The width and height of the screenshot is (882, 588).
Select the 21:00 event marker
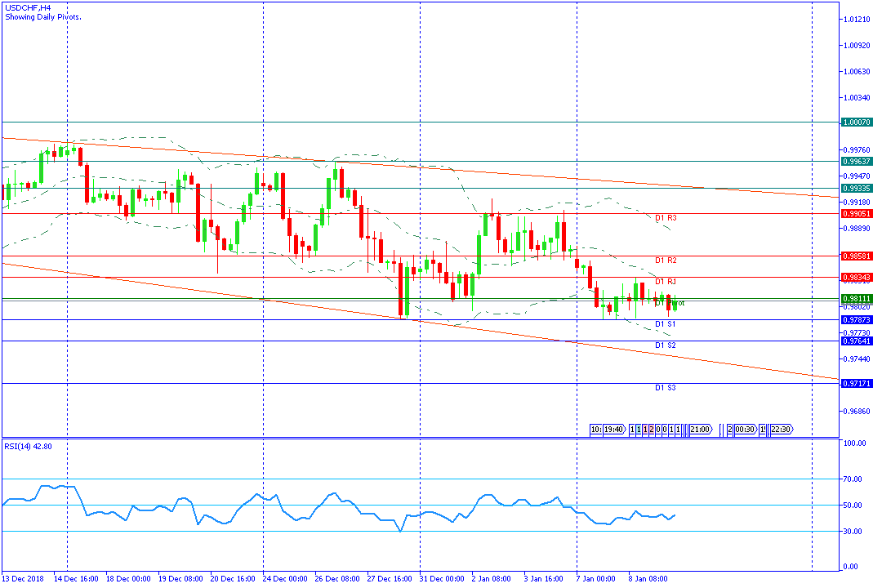700,430
